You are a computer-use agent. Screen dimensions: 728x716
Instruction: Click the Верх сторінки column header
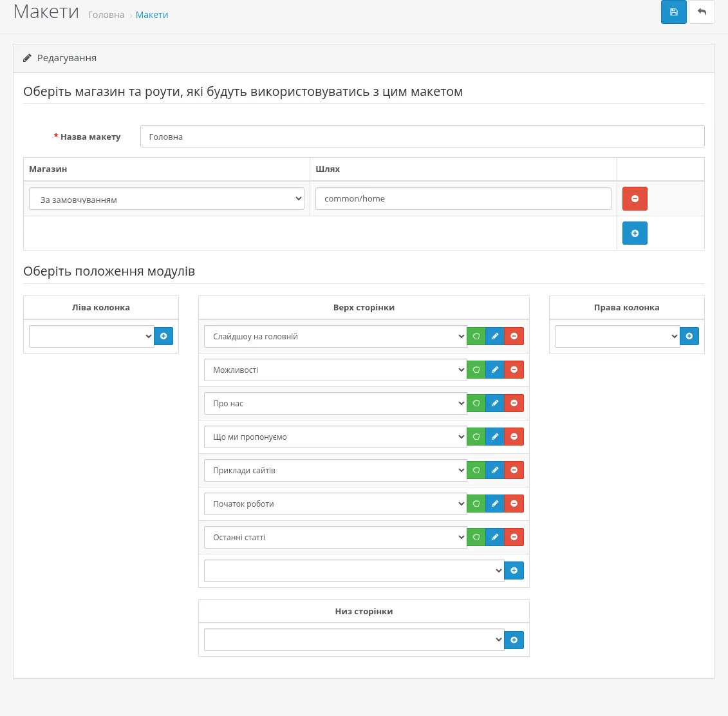pos(364,307)
